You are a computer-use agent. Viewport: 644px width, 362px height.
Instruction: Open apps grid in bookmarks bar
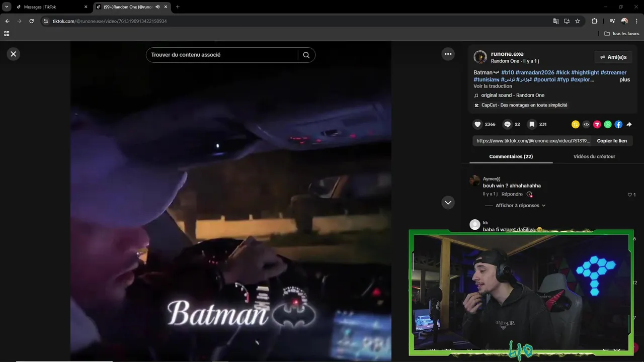[7, 34]
